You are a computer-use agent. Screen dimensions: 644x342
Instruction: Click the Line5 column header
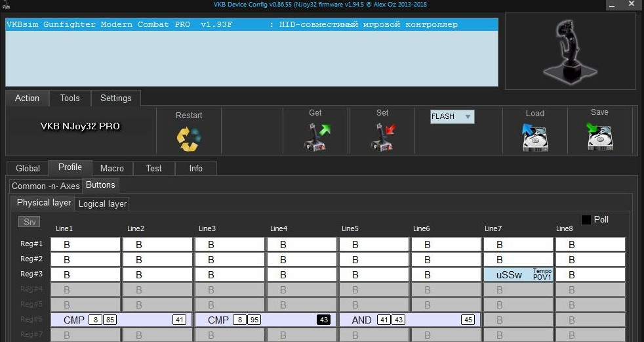click(350, 228)
